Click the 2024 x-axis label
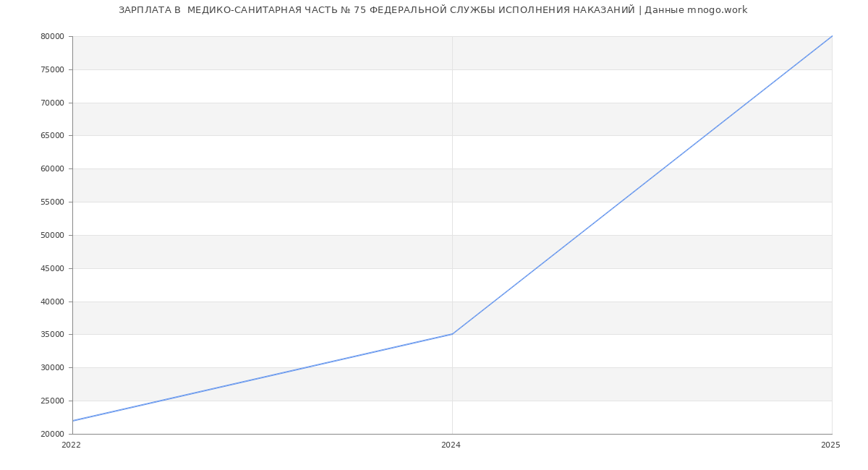Screen dimensions: 868x470 (451, 445)
